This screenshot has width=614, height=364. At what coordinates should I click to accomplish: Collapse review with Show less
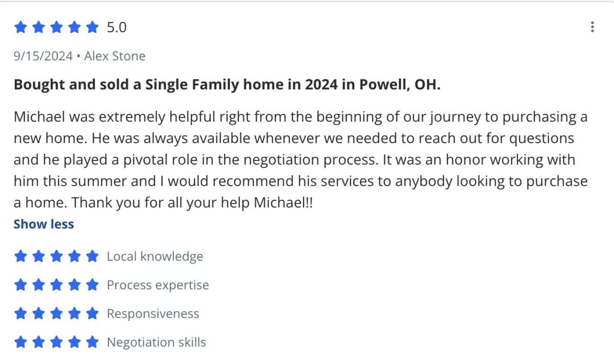[43, 224]
